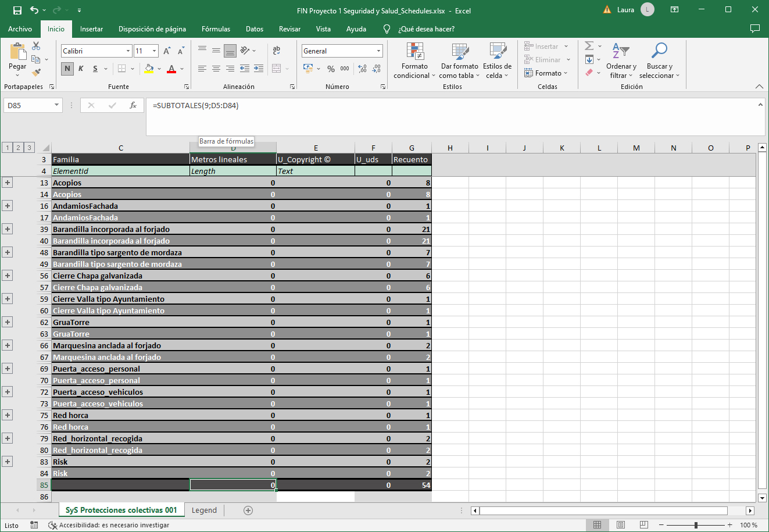Open the number format General dropdown

378,51
